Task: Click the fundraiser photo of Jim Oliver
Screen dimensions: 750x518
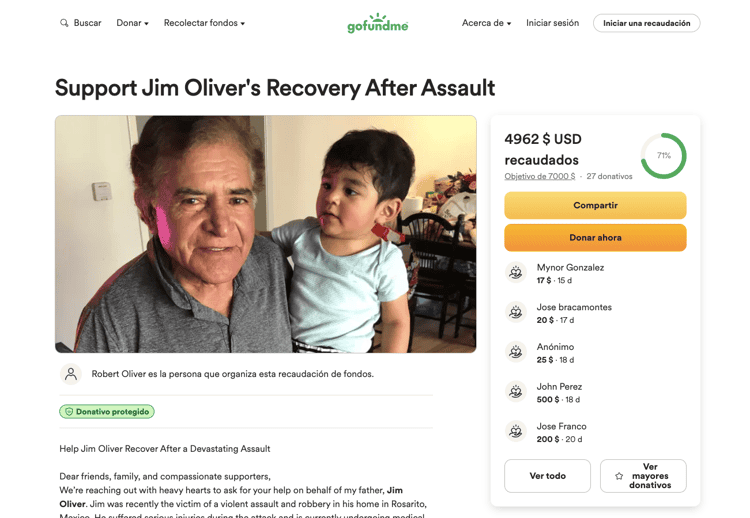Action: pos(266,234)
